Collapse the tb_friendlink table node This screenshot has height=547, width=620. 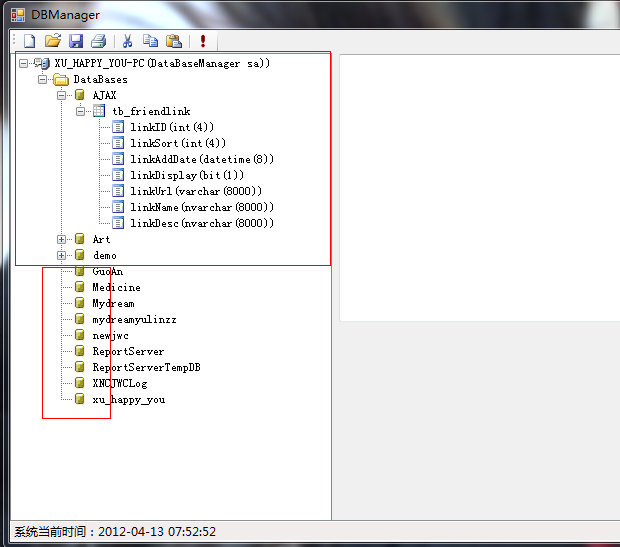tap(80, 112)
